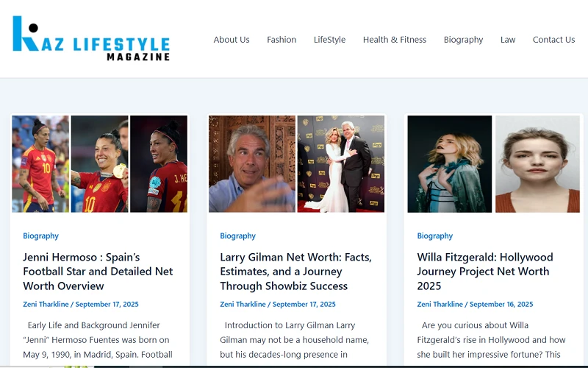Click Biography tag above Larry Gilman title
Viewport: 588px width, 368px height.
237,236
